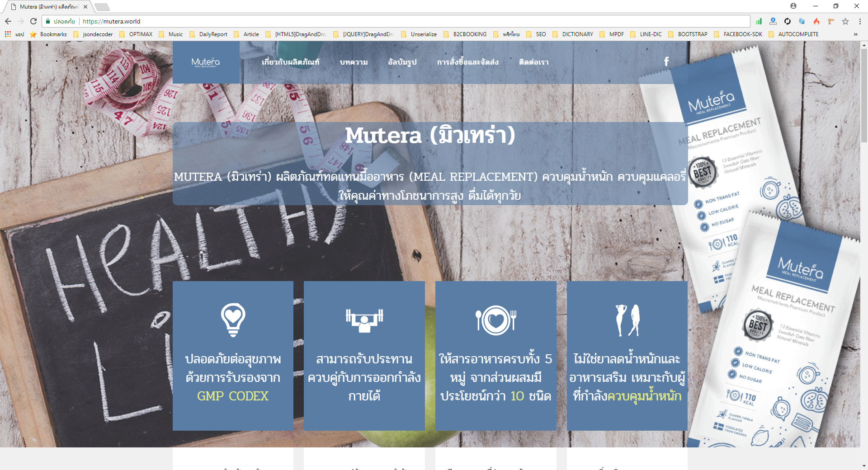This screenshot has width=868, height=470.
Task: Bookmark this page with the star icon
Action: coord(845,21)
